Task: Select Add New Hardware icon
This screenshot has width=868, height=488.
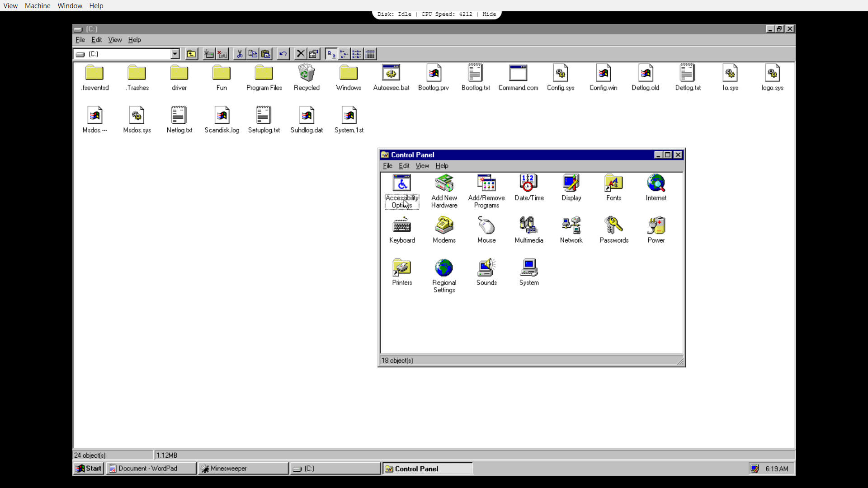Action: pos(444,192)
